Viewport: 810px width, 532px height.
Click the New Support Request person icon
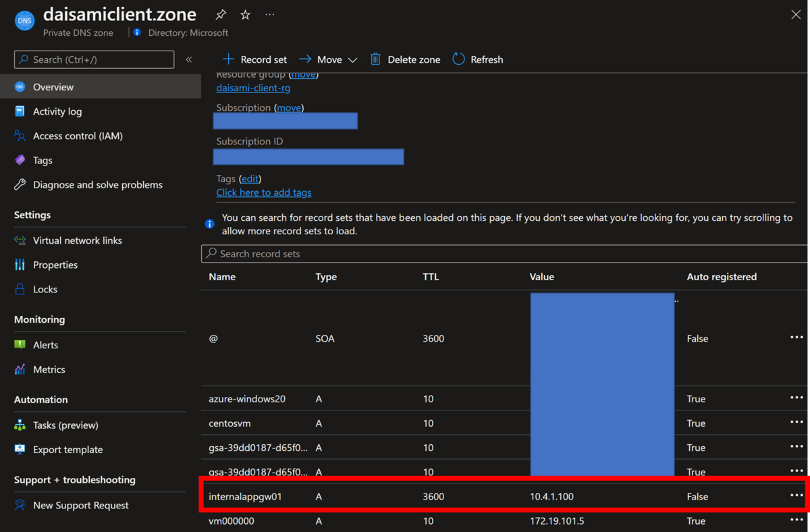(20, 505)
